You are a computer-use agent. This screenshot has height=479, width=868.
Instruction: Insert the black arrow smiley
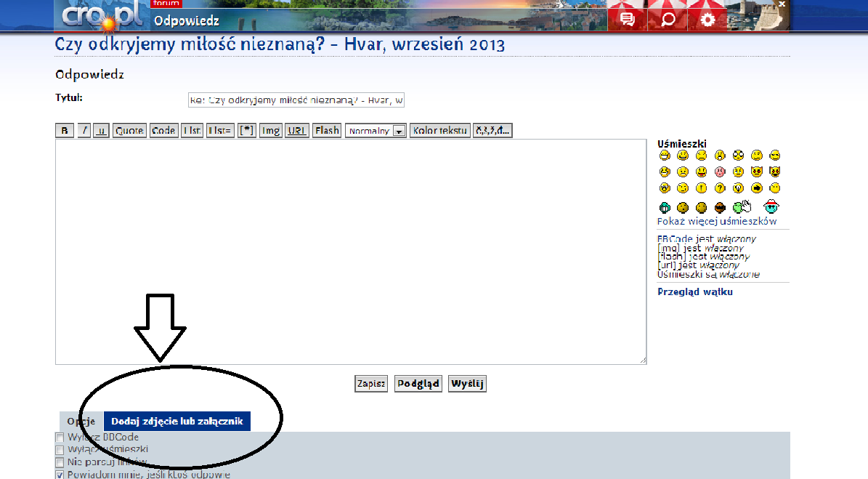(x=757, y=188)
